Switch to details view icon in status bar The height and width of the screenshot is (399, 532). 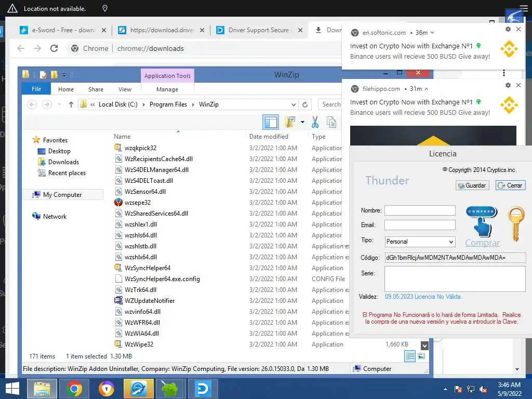coord(410,356)
